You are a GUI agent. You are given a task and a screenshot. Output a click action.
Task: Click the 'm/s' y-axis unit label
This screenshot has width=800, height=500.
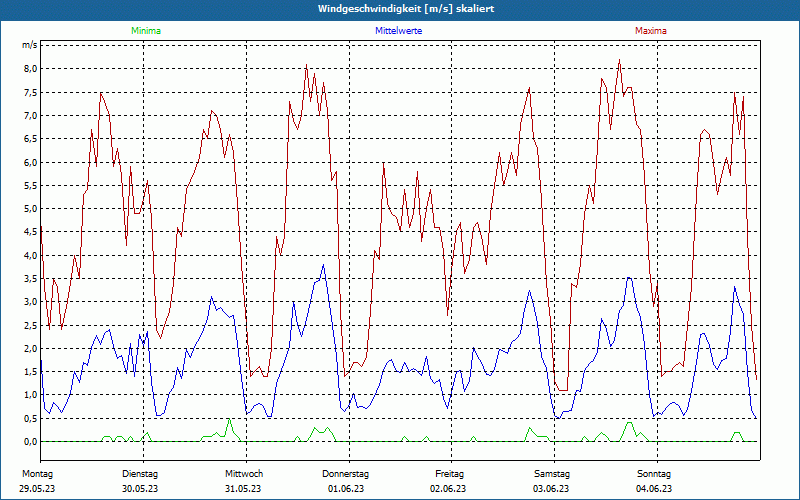[x=30, y=45]
